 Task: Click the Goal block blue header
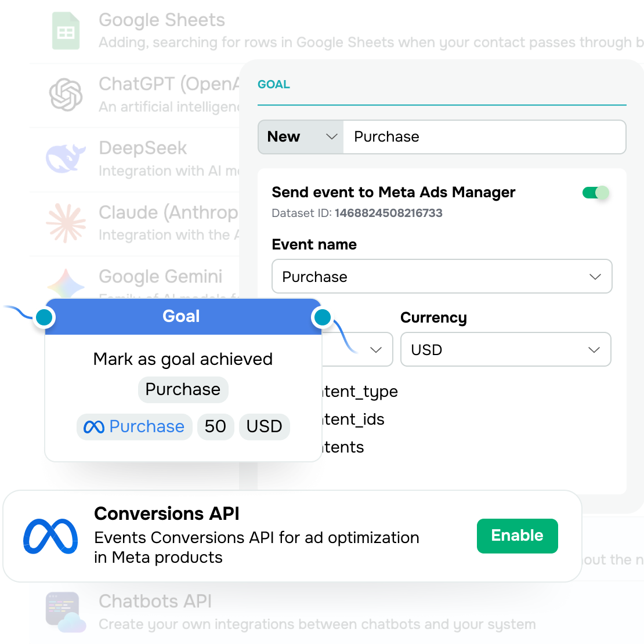point(183,316)
